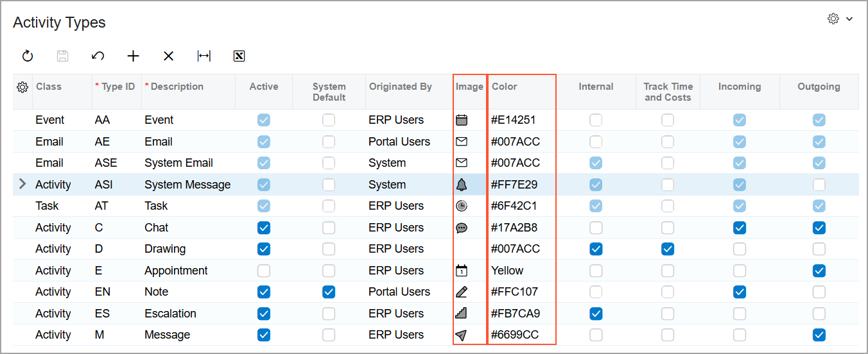Click the Undo (cancel changes) icon
Viewport: 868px width, 354px height.
[x=98, y=56]
